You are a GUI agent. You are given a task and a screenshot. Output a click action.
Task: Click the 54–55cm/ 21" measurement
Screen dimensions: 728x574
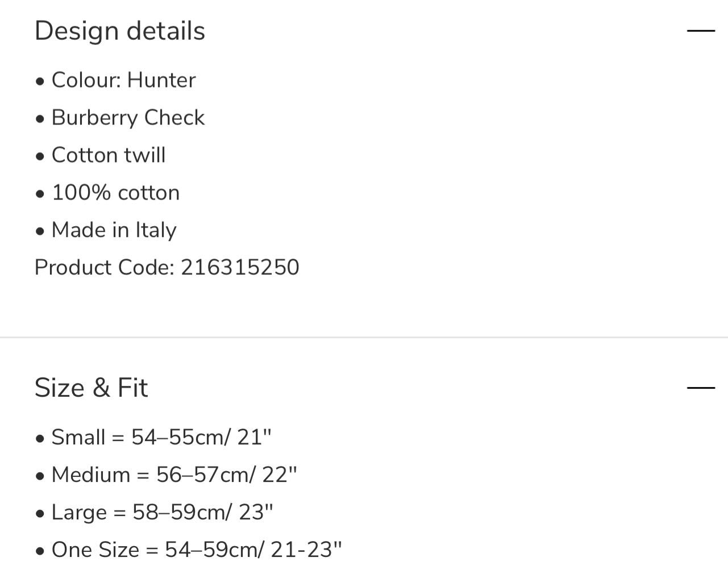click(x=201, y=438)
